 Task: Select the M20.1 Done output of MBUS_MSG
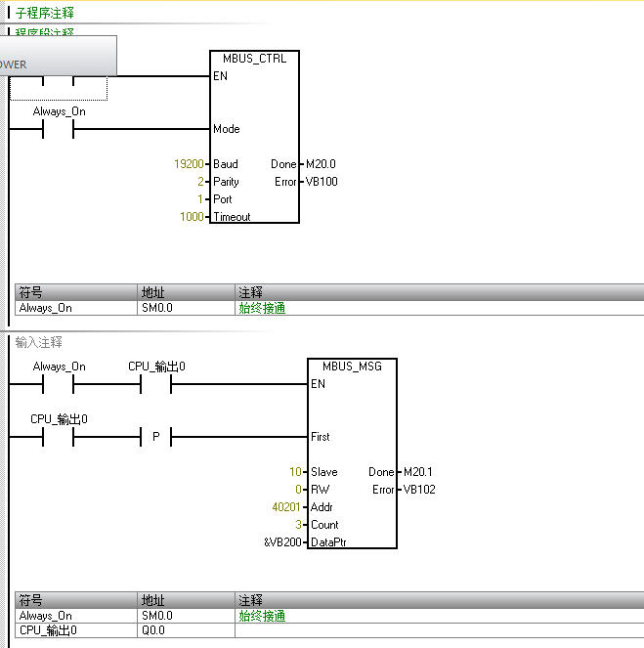click(x=418, y=472)
